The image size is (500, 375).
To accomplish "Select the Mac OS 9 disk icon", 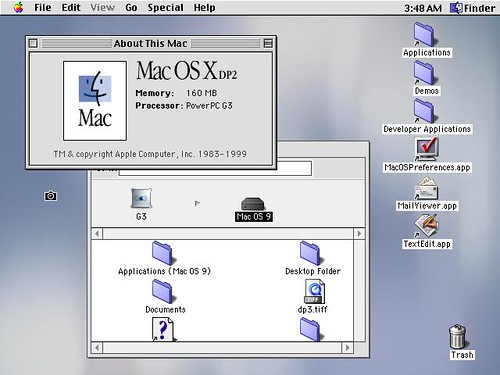I will tap(253, 204).
